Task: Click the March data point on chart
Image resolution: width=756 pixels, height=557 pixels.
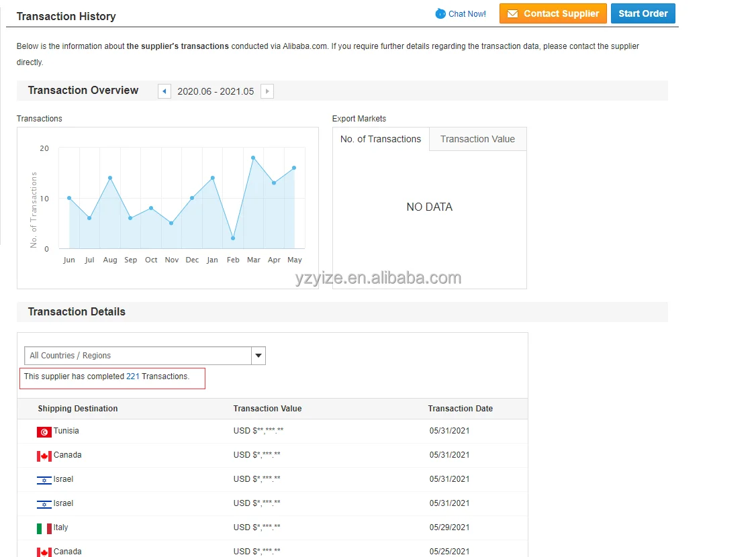Action: point(253,158)
